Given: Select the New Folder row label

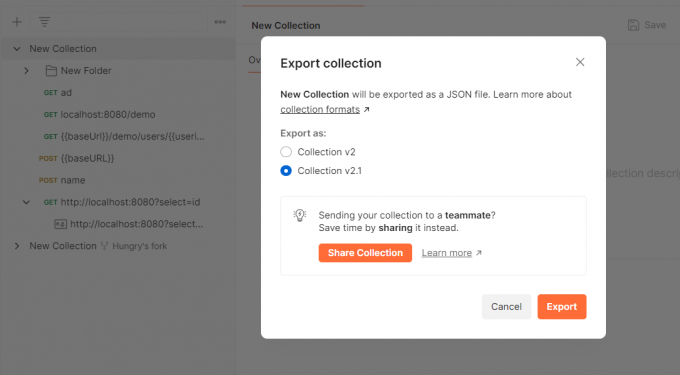Looking at the screenshot, I should [86, 71].
